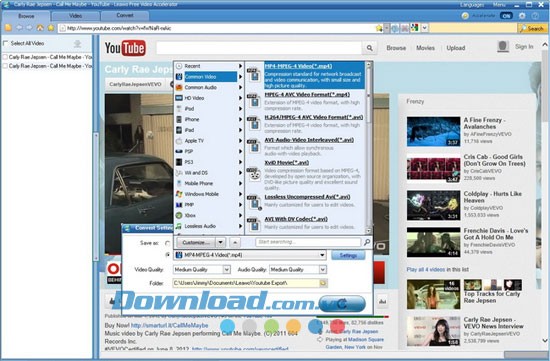Browse for the output folder icon
Image resolution: width=550 pixels, height=361 pixels.
coord(323,283)
